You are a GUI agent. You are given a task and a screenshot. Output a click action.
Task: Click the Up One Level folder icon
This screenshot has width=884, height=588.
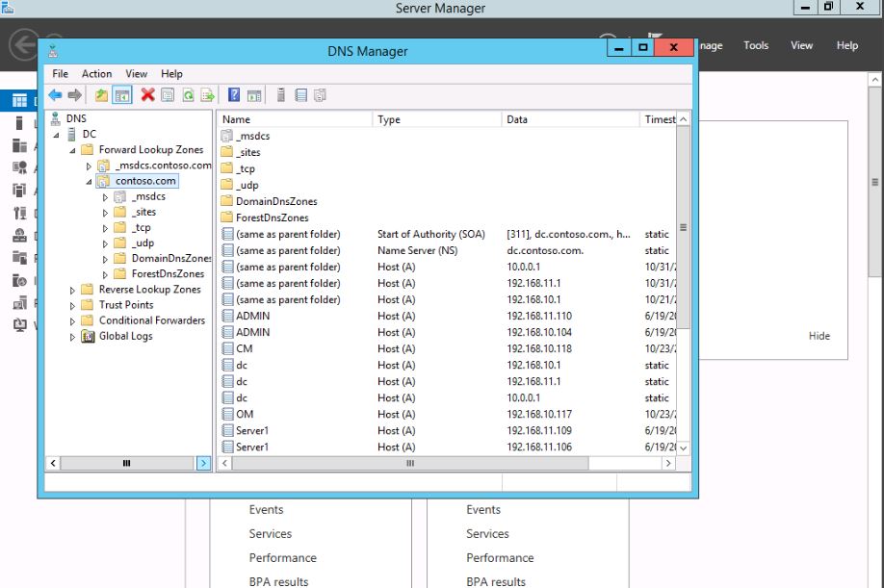click(101, 95)
